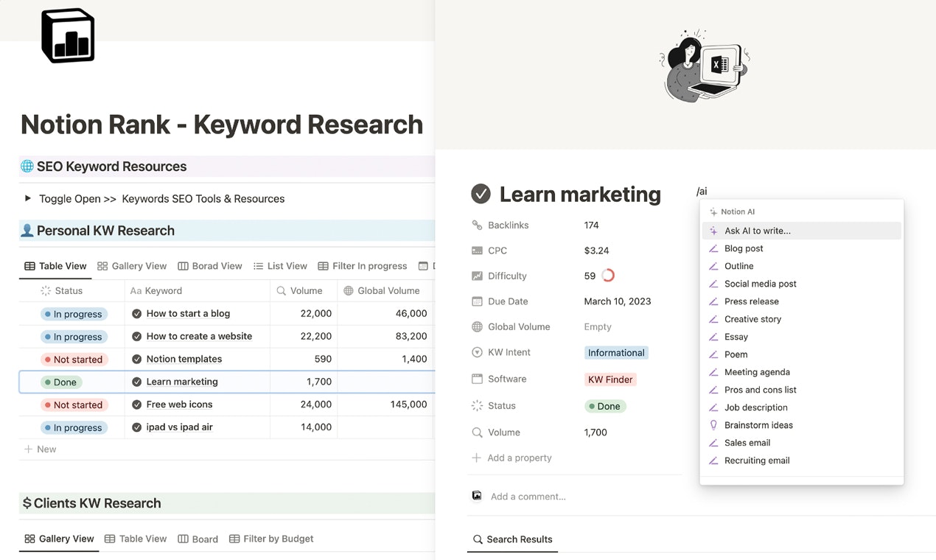Select Blog post in Notion AI menu
The image size is (936, 560).
[801, 248]
